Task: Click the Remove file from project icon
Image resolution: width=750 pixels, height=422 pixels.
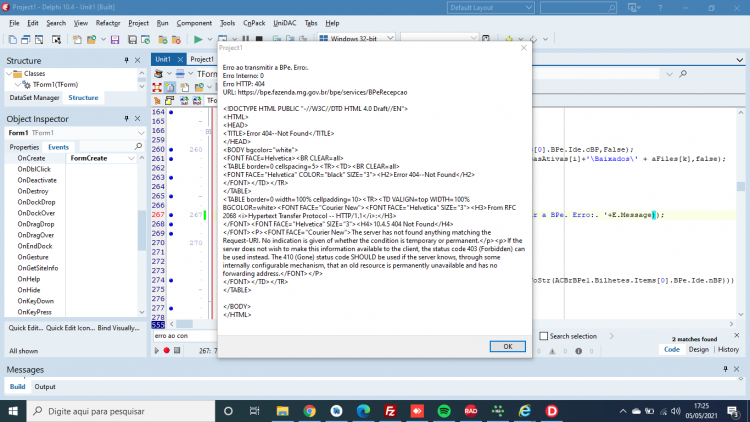Action: pos(176,40)
